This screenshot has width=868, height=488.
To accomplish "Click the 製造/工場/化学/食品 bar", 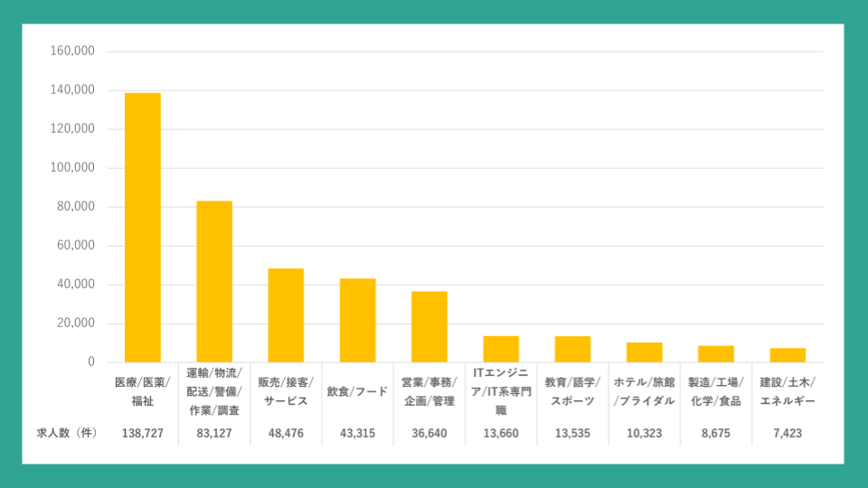I will pos(715,353).
